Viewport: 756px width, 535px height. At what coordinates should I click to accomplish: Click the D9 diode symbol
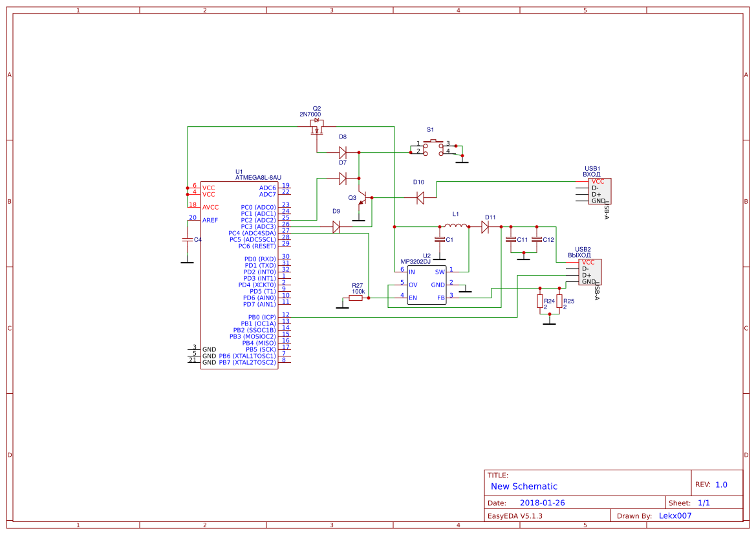(x=336, y=226)
